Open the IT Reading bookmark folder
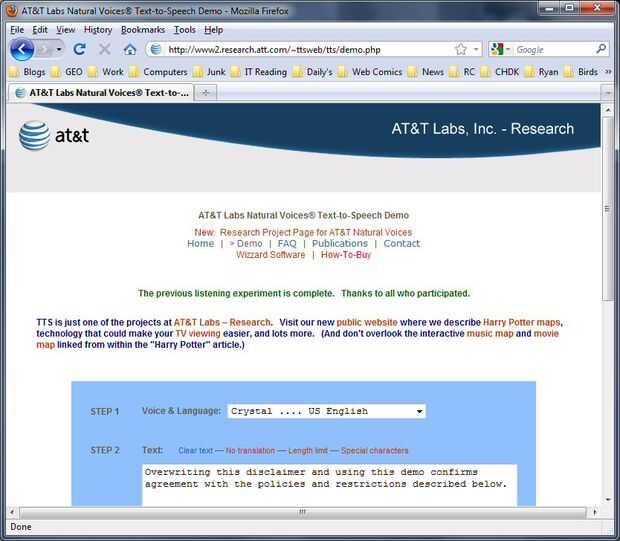Screen dimensions: 620x541 click(259, 72)
